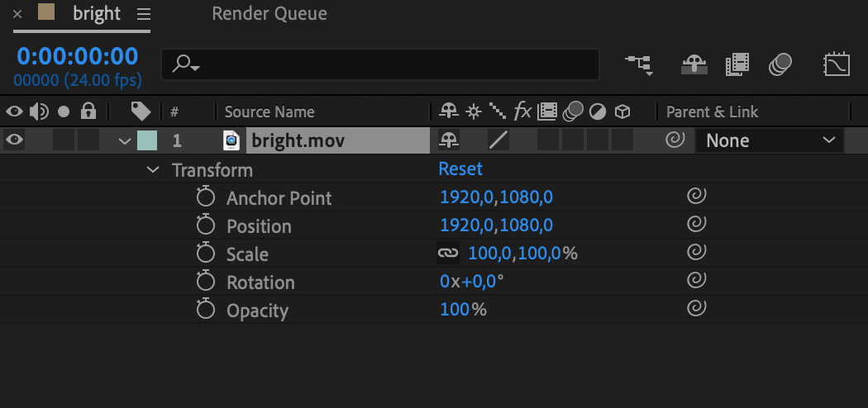Switch to the Render Queue tab
The height and width of the screenshot is (408, 868).
coord(269,14)
